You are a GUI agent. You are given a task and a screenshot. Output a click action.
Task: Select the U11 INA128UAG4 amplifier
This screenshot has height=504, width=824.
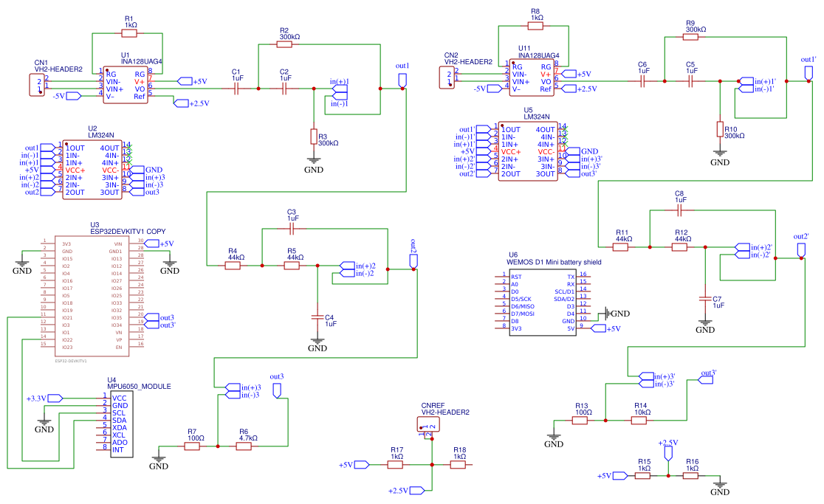point(532,77)
